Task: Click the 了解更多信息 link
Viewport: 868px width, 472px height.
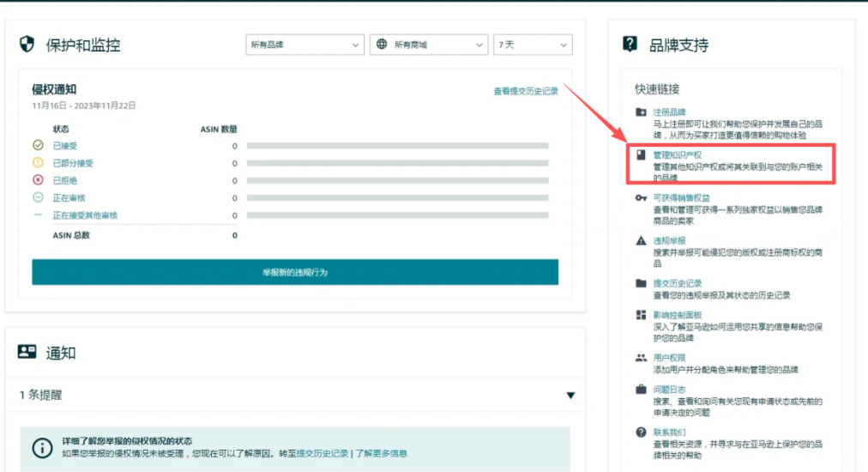Action: (x=381, y=453)
